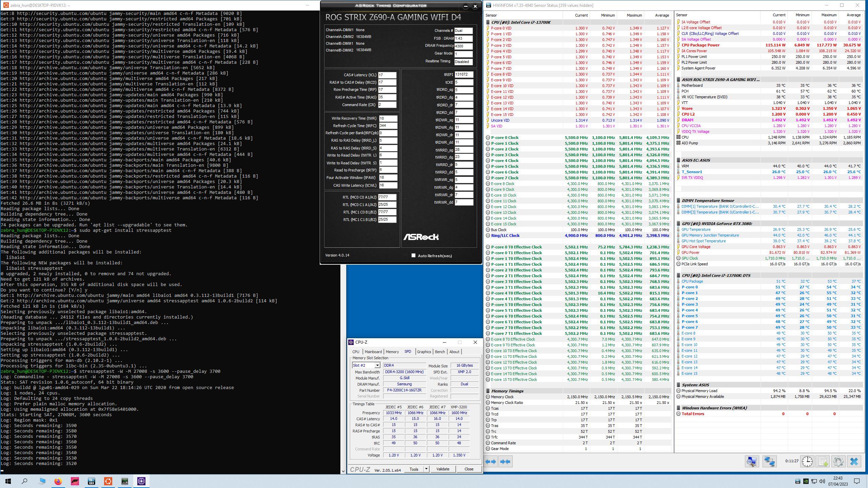Open Windows notification center icon
The image size is (868, 488).
click(857, 481)
